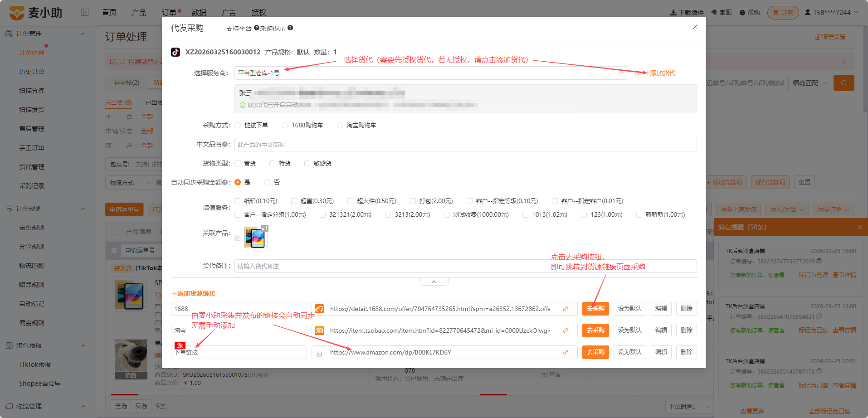Open the user account 158****7244 dropdown

coord(831,12)
